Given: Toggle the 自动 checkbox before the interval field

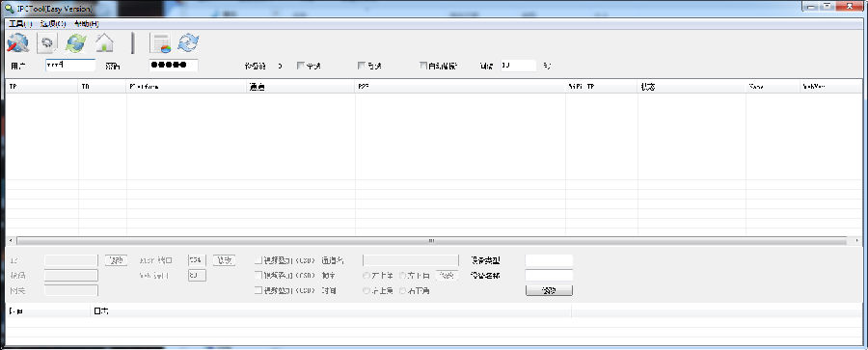Looking at the screenshot, I should pyautogui.click(x=423, y=66).
